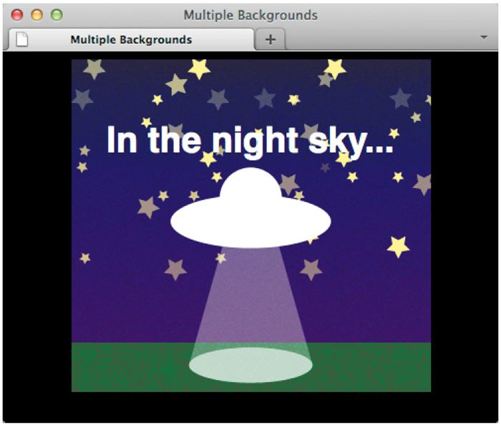Click the bright yellow star right of the UFO
This screenshot has height=425, width=501.
click(398, 247)
